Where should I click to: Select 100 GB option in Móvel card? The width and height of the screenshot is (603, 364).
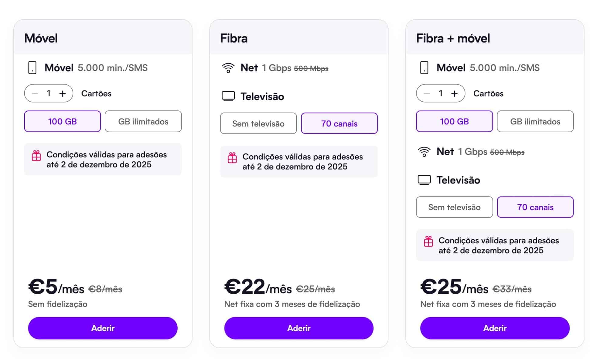point(63,121)
